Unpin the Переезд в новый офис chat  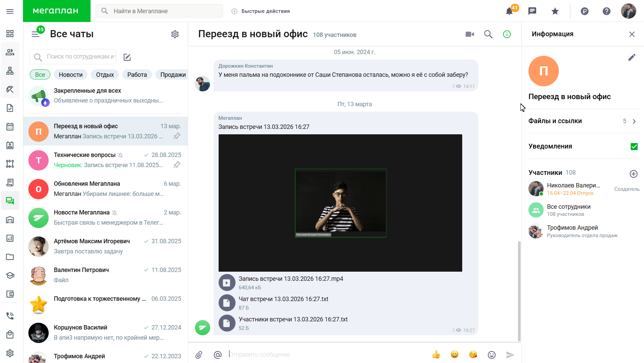click(x=177, y=136)
